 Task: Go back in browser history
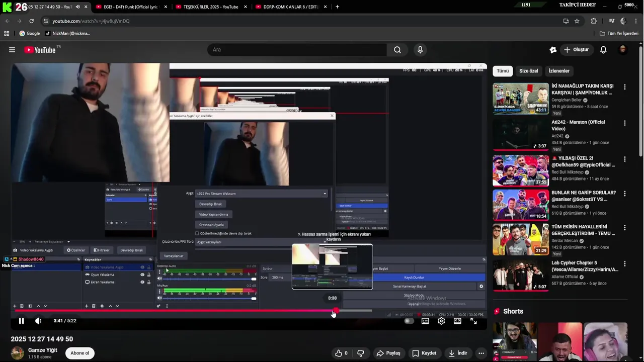[7, 21]
